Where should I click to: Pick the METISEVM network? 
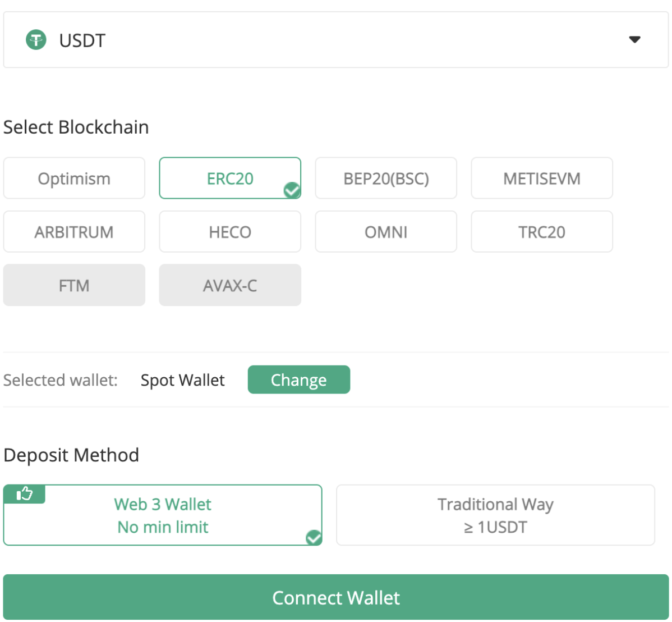[x=542, y=179]
